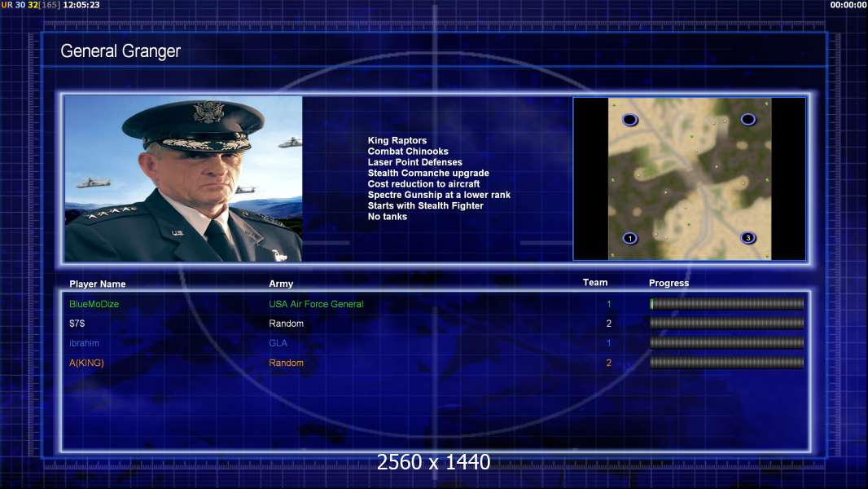
Task: Select player name "BlueMoDize"
Action: [94, 304]
